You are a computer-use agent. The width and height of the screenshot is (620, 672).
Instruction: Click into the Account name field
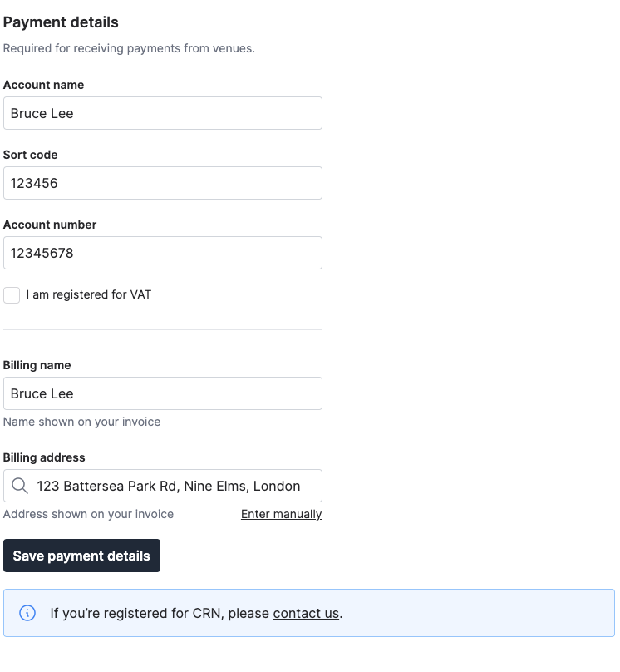click(x=163, y=113)
